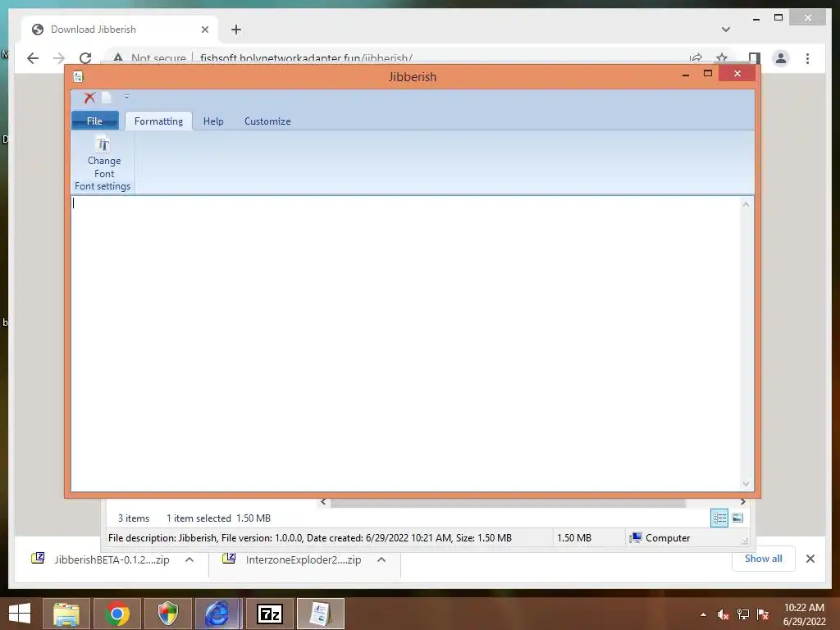840x630 pixels.
Task: Expand options chevron for InterzoneExploder2 download
Action: [381, 559]
